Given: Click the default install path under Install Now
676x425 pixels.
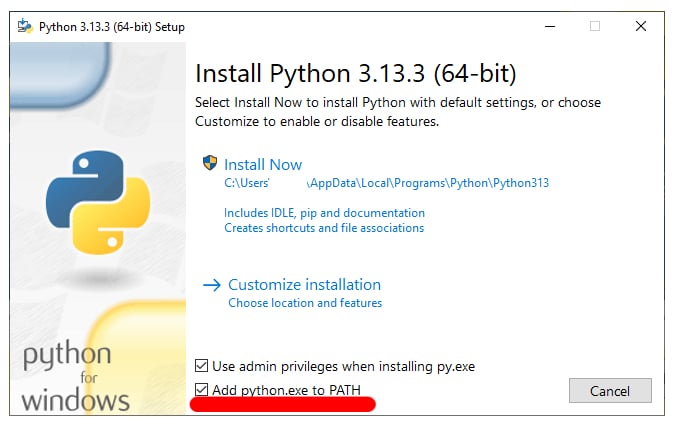Looking at the screenshot, I should [386, 183].
